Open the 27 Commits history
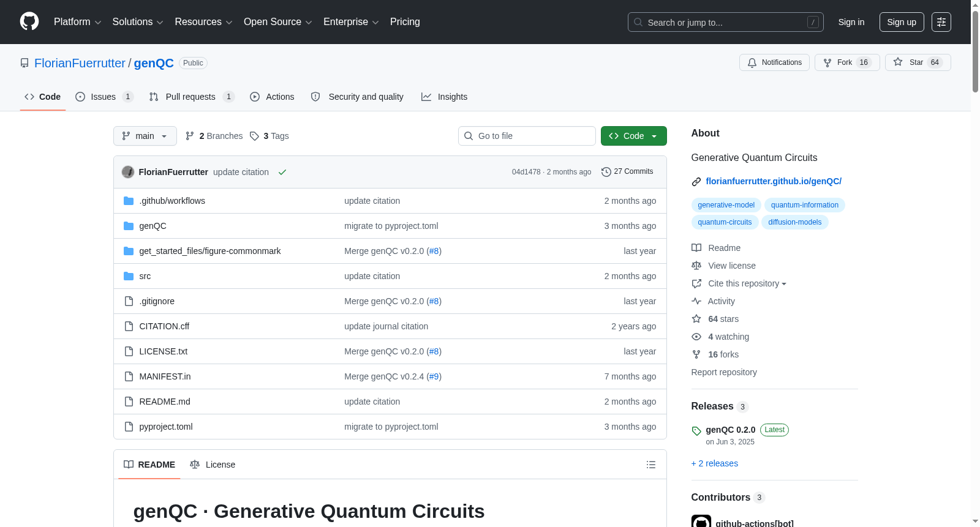This screenshot has height=527, width=980. click(x=627, y=171)
